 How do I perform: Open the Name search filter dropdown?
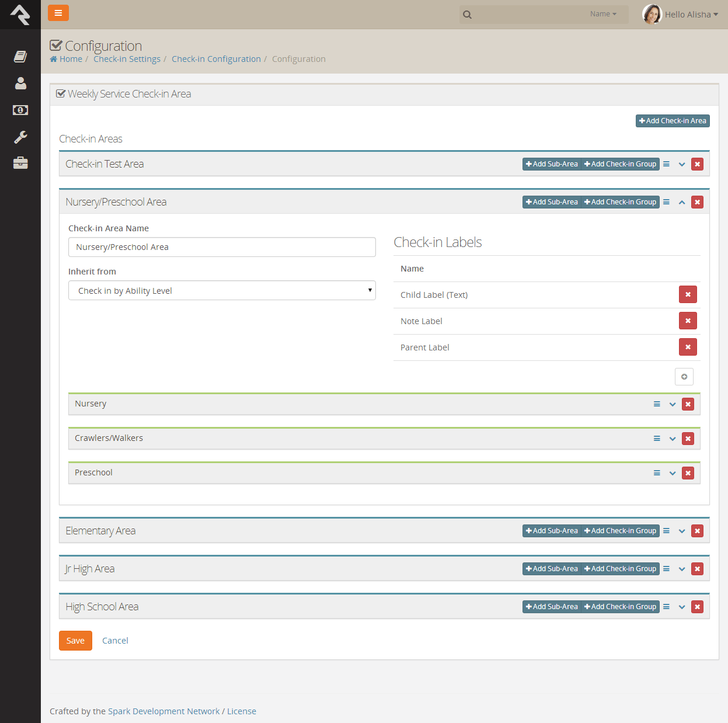click(x=603, y=14)
